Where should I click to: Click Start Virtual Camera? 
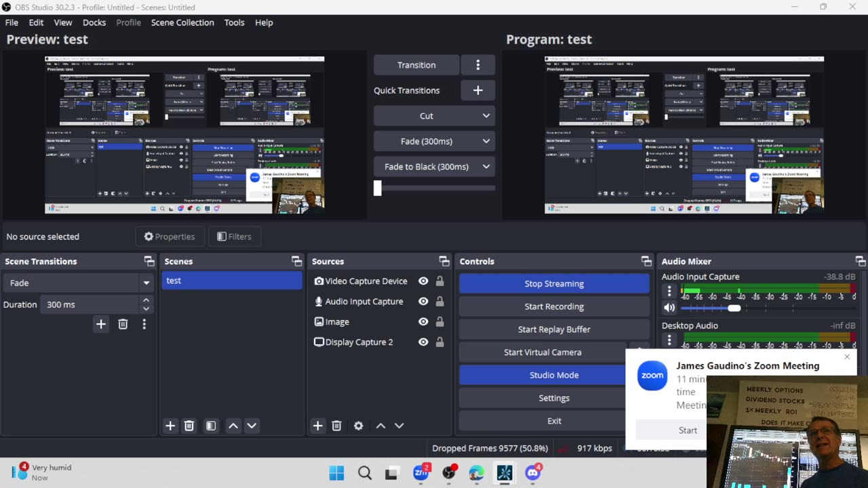click(x=542, y=352)
